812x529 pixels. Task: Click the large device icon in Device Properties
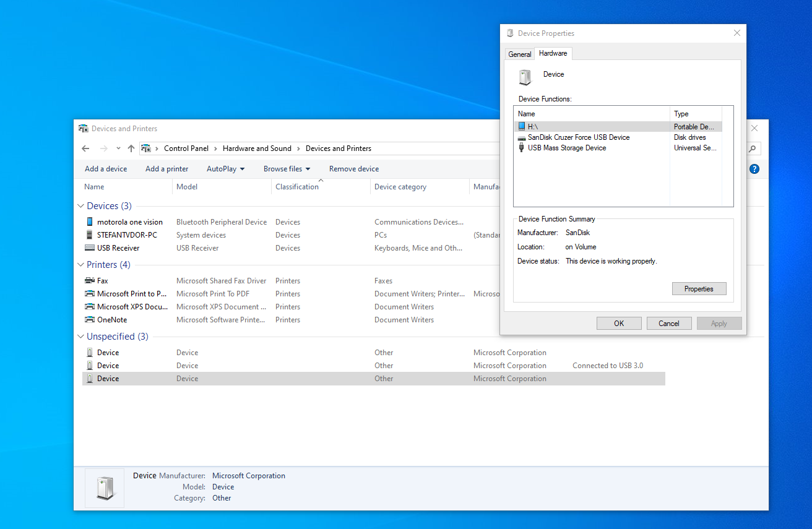pos(525,77)
